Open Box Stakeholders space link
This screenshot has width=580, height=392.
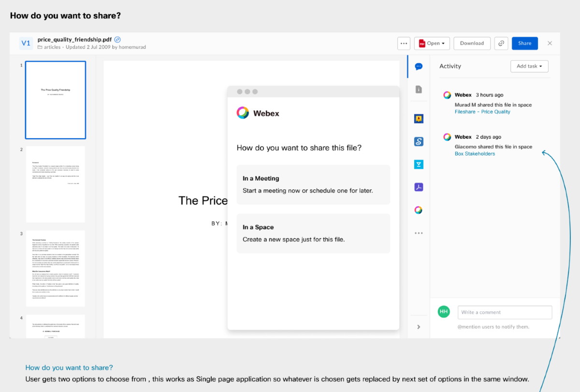point(475,154)
